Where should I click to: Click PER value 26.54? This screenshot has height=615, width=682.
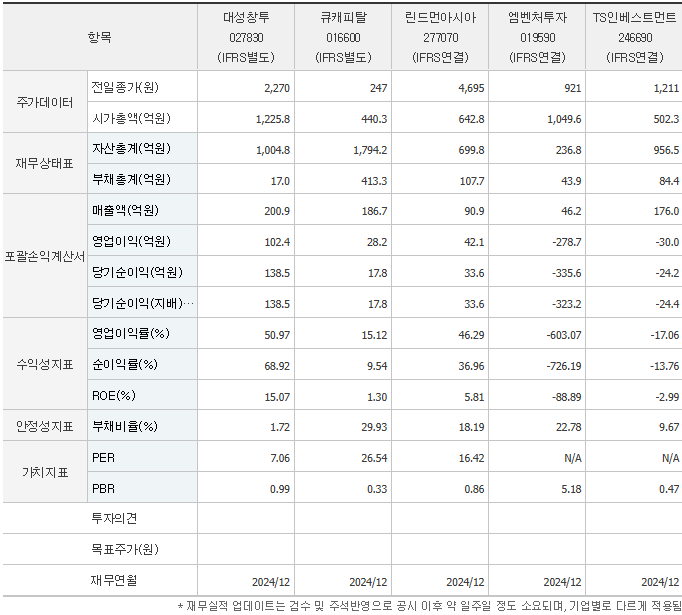374,458
